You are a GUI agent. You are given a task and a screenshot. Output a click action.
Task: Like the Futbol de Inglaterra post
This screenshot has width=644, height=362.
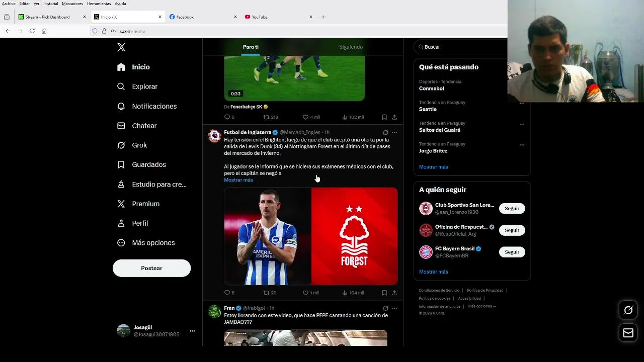pos(310,293)
